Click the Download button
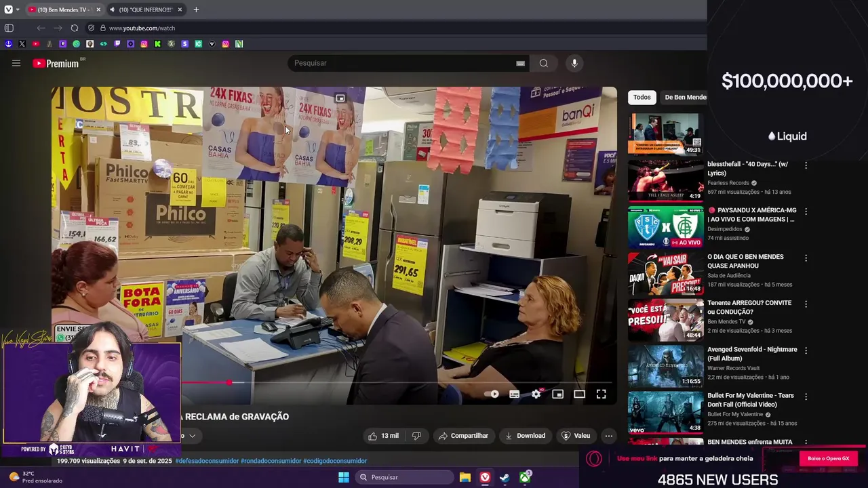Screen dimensions: 868x488 tap(525, 436)
